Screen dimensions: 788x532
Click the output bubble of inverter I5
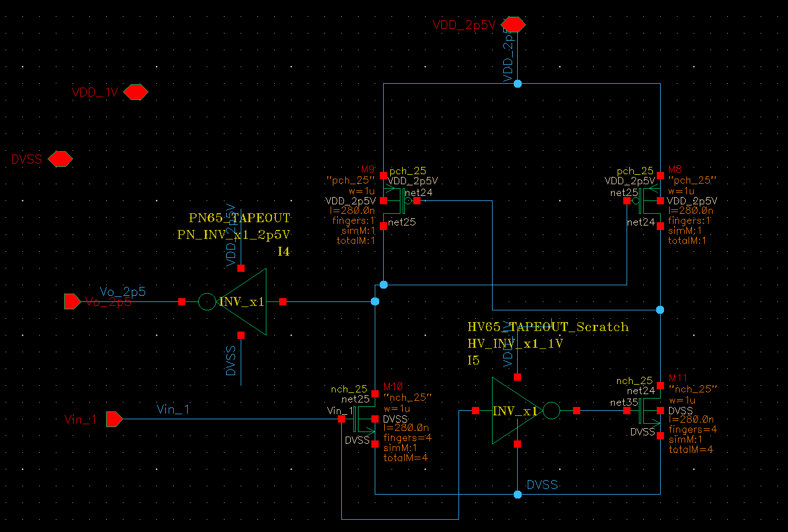[551, 410]
